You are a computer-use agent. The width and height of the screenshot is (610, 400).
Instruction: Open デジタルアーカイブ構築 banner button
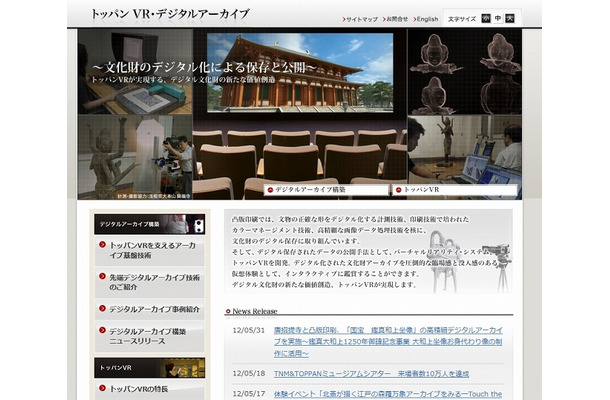326,190
